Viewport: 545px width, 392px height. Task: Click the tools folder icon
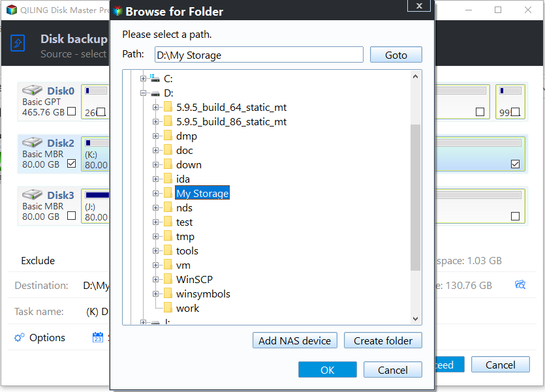pyautogui.click(x=168, y=250)
